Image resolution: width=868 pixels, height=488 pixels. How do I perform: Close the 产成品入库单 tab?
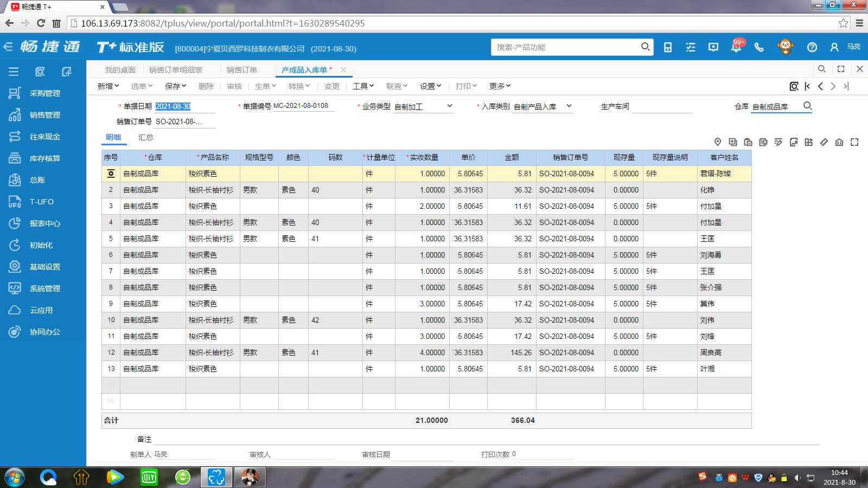[343, 69]
